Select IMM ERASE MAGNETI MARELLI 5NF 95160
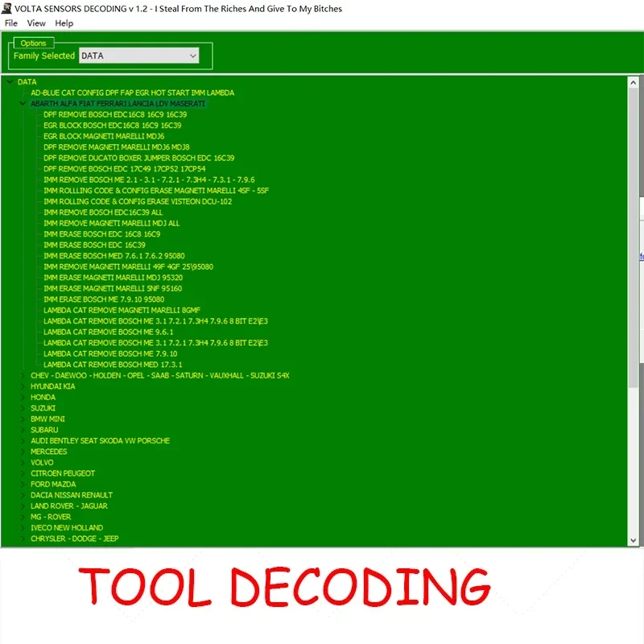Screen dimensions: 644x644 pos(113,289)
